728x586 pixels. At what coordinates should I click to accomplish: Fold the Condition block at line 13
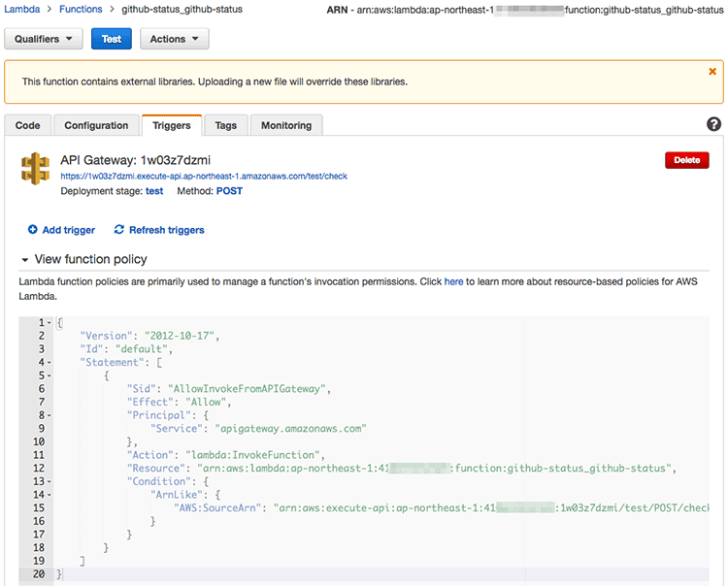click(x=50, y=481)
